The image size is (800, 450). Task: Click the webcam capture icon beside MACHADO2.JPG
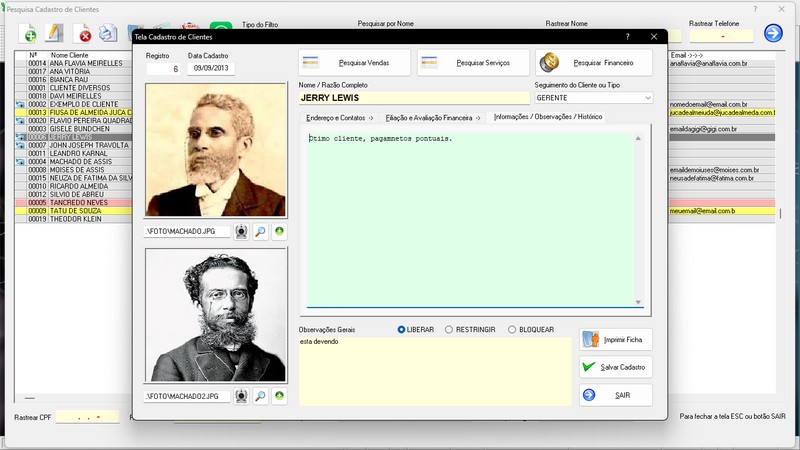[241, 396]
